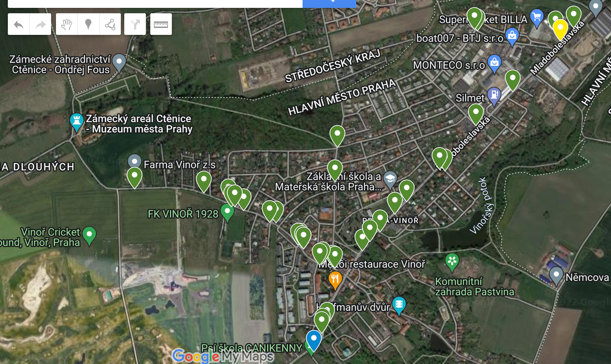The width and height of the screenshot is (611, 364).
Task: Click the Supermarket BILLA shopping cart icon
Action: tap(537, 18)
